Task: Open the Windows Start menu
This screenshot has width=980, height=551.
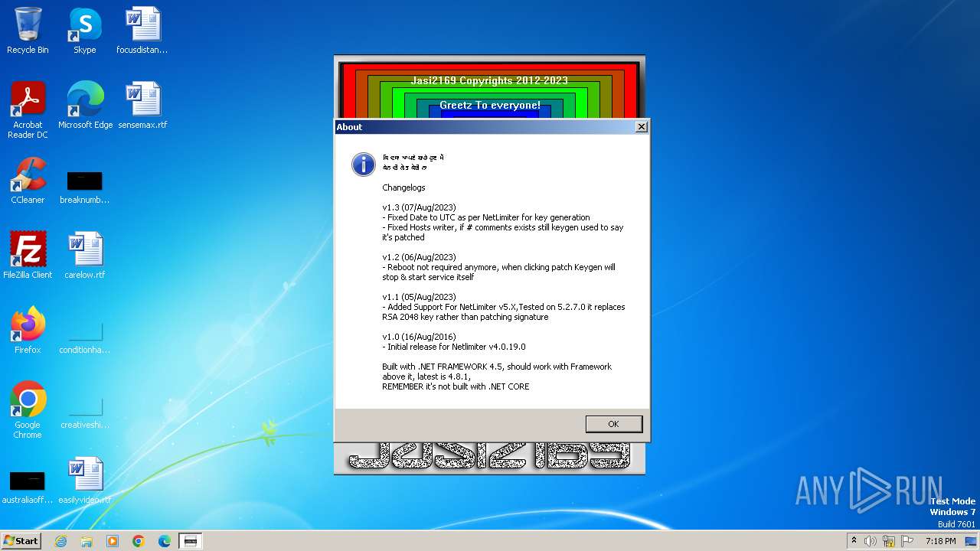Action: (21, 540)
